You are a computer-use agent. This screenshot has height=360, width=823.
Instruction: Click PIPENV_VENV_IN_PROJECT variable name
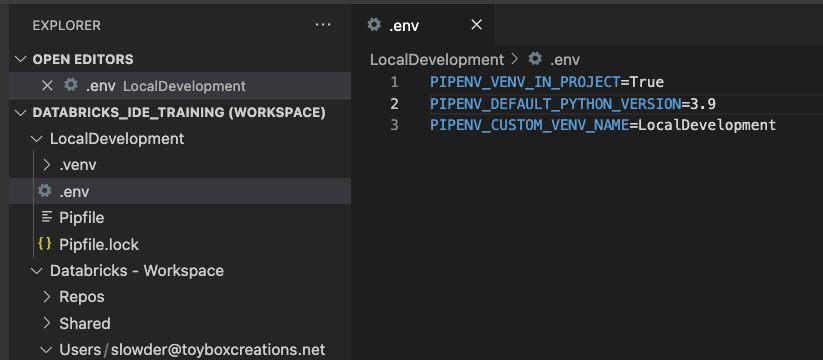pos(525,82)
